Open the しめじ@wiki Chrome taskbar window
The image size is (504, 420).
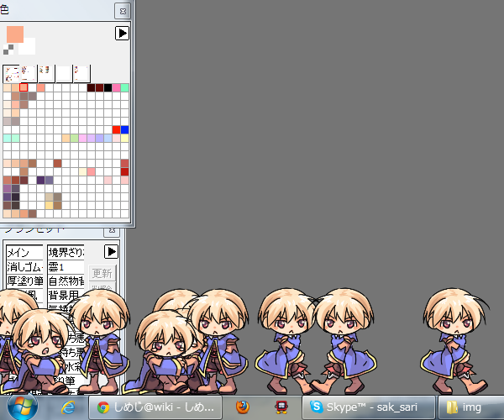(x=155, y=407)
